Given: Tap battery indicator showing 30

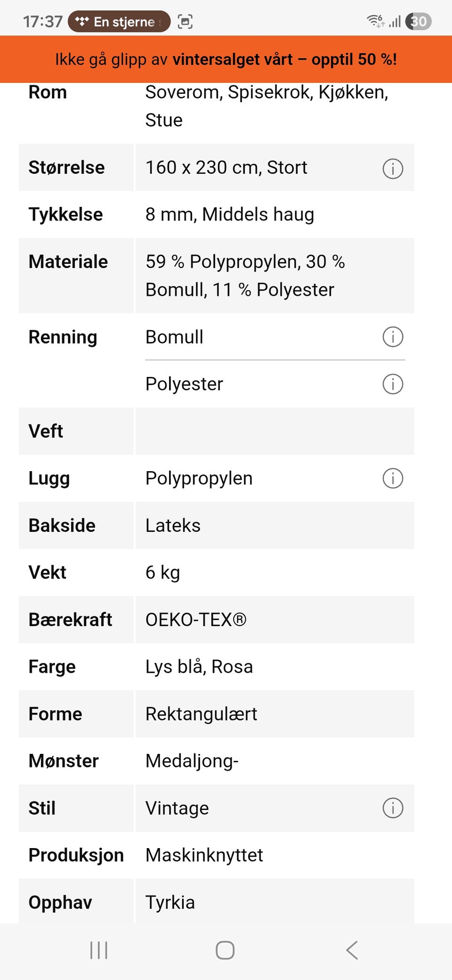Looking at the screenshot, I should (x=419, y=21).
